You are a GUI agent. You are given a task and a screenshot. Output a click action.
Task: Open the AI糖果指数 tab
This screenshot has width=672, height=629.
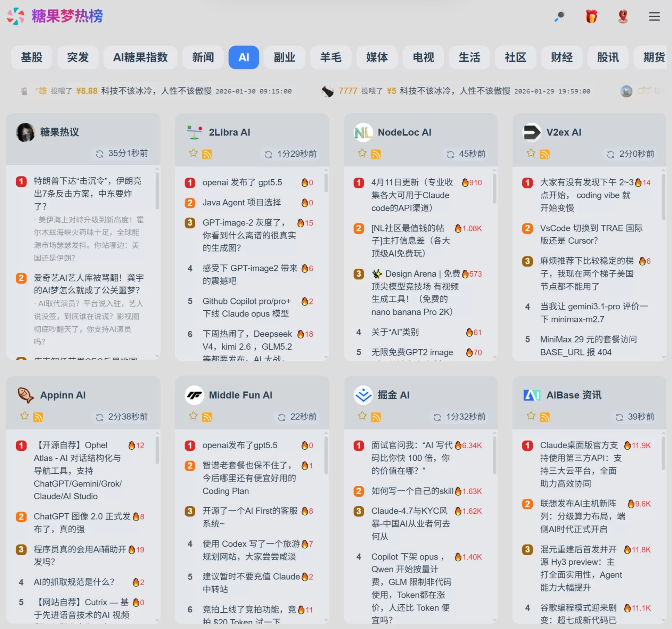(x=140, y=57)
